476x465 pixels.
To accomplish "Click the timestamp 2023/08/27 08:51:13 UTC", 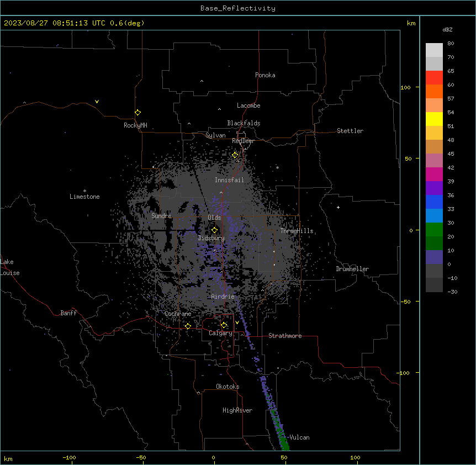I will (x=55, y=23).
